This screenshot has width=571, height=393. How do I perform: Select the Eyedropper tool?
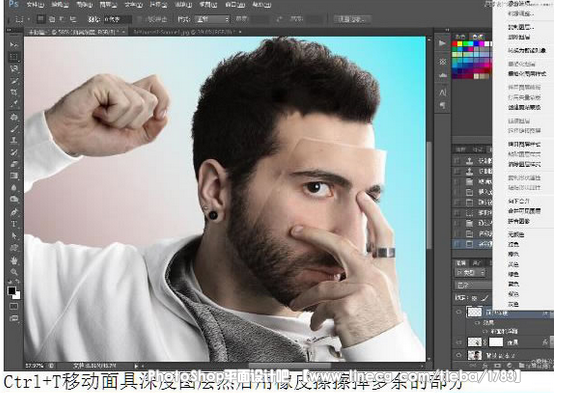14,103
